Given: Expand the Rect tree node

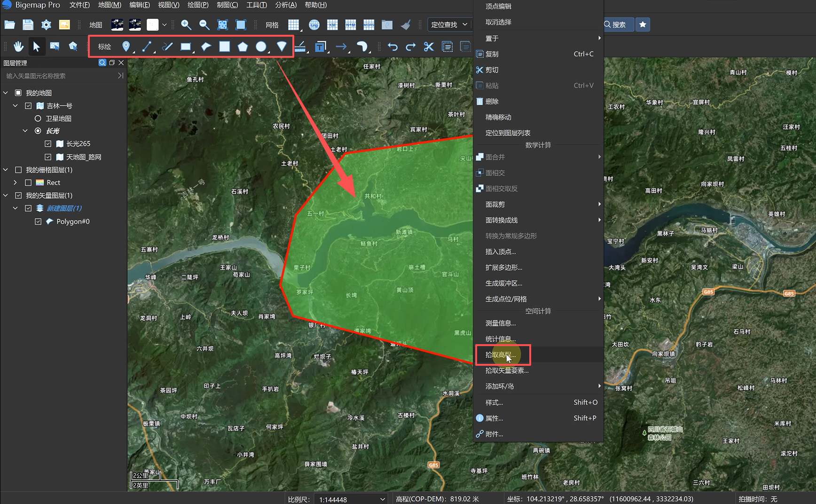Looking at the screenshot, I should point(16,182).
